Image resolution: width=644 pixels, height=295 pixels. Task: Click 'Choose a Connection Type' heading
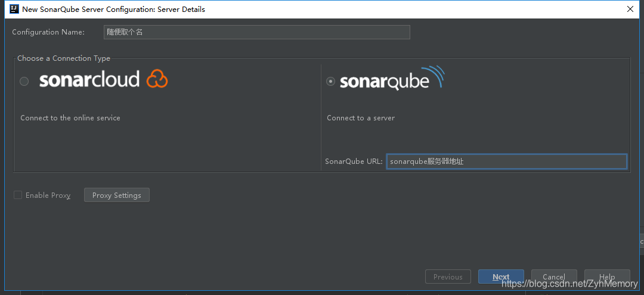point(64,58)
